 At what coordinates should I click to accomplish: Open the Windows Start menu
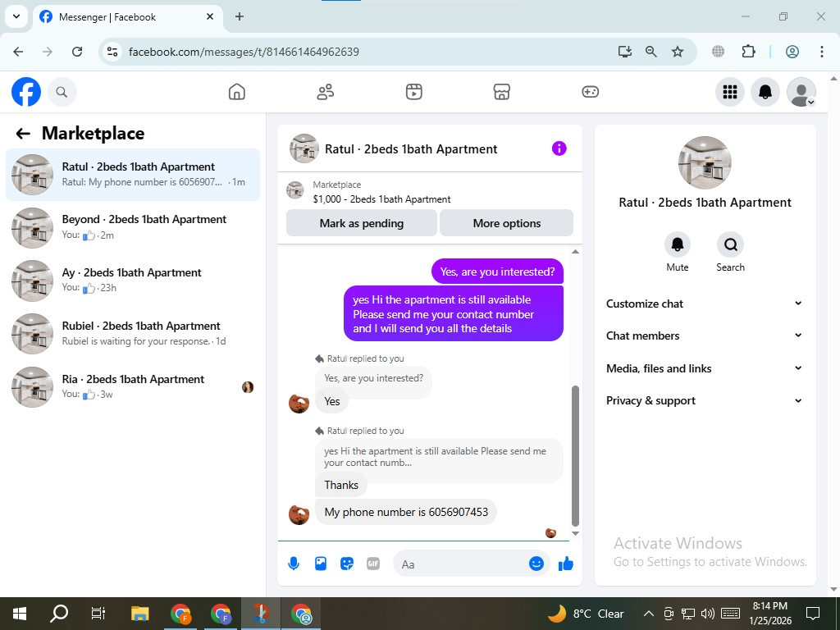[20, 614]
